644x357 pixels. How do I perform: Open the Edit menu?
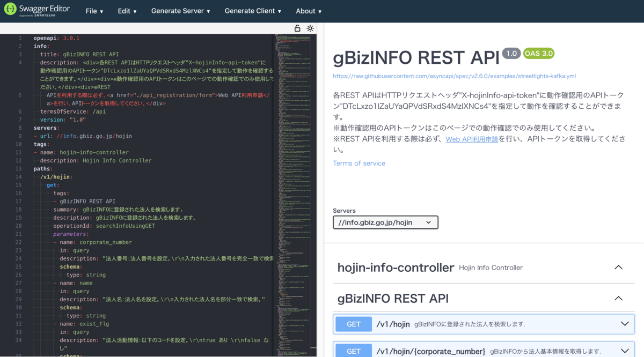pos(127,10)
